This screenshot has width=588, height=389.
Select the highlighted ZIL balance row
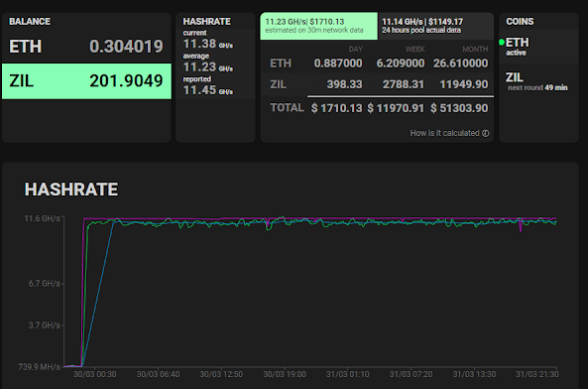(86, 81)
